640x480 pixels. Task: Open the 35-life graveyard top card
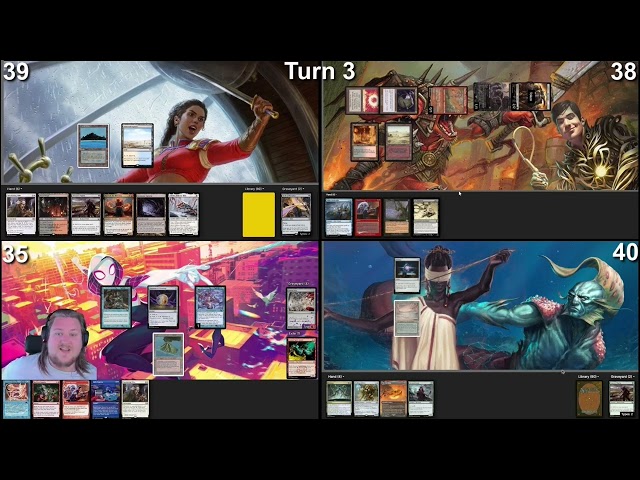pos(301,308)
